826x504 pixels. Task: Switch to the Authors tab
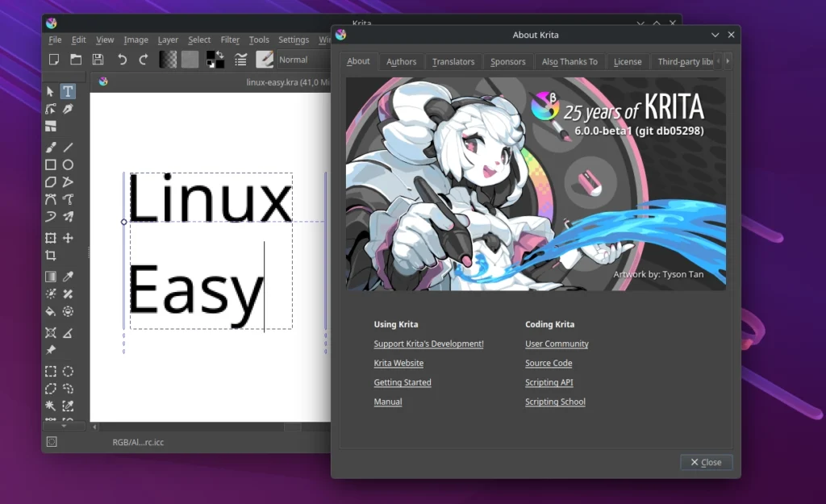[x=401, y=61]
